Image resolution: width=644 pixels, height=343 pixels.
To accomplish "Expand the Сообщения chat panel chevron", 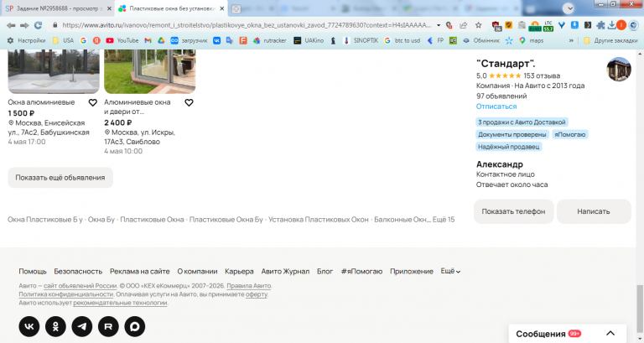I will point(610,334).
